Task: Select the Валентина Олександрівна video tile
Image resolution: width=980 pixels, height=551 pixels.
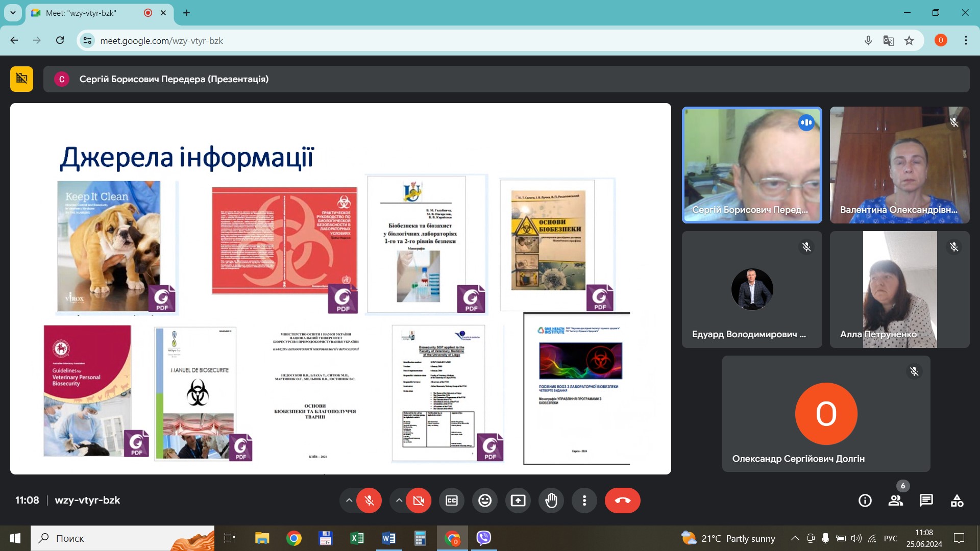Action: point(899,165)
